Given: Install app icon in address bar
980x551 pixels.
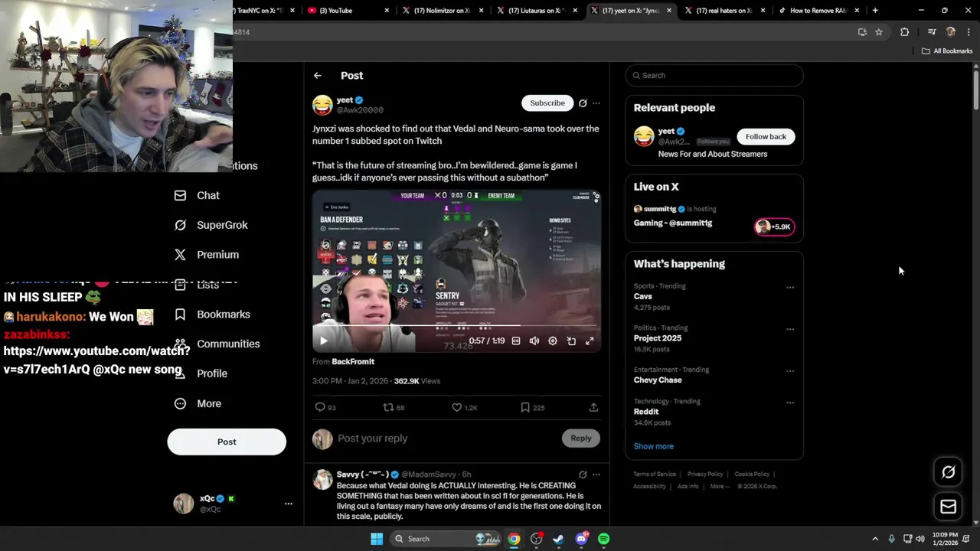Looking at the screenshot, I should 862,32.
